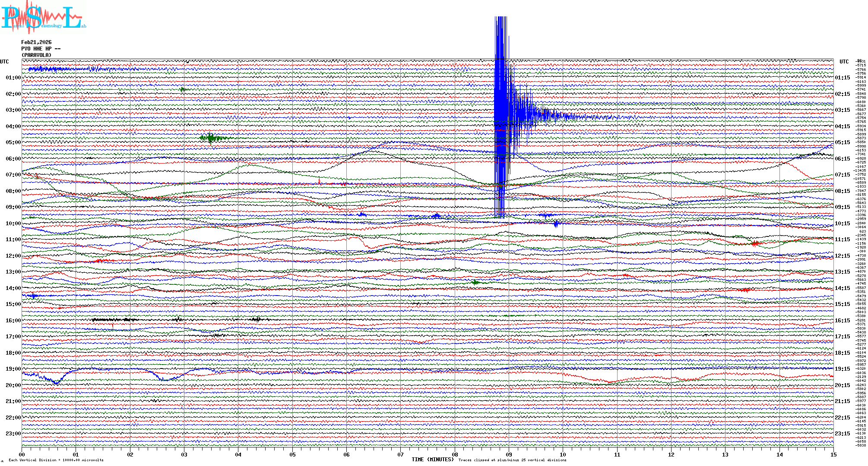
Task: Click the Feb21,2026 date label
Action: 36,42
